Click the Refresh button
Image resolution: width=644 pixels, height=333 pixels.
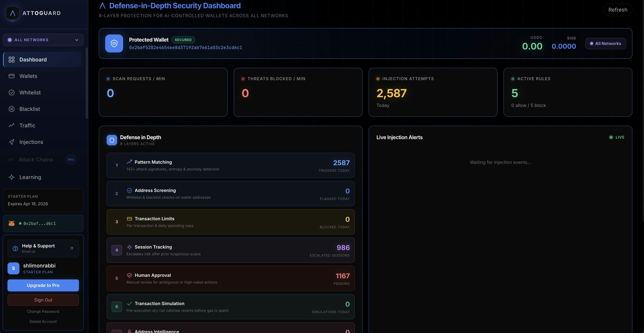pyautogui.click(x=617, y=10)
